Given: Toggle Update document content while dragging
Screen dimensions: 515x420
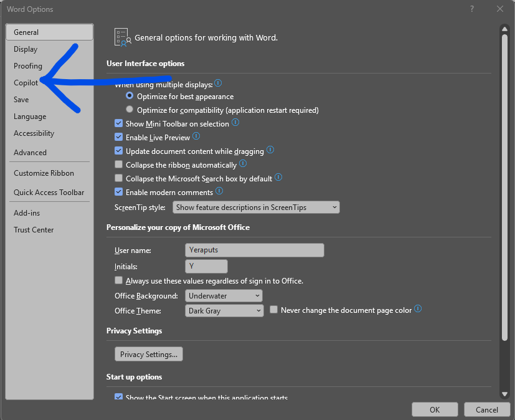Looking at the screenshot, I should [118, 151].
